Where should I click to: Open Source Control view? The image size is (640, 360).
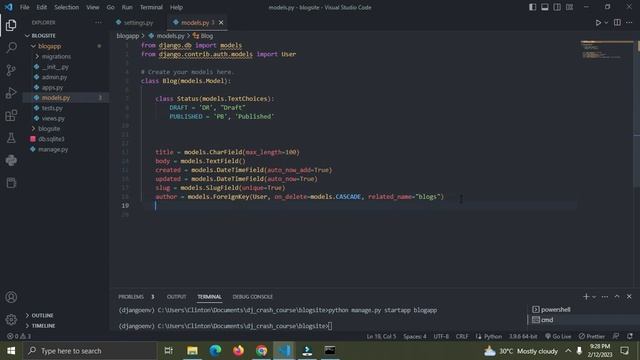pyautogui.click(x=11, y=70)
